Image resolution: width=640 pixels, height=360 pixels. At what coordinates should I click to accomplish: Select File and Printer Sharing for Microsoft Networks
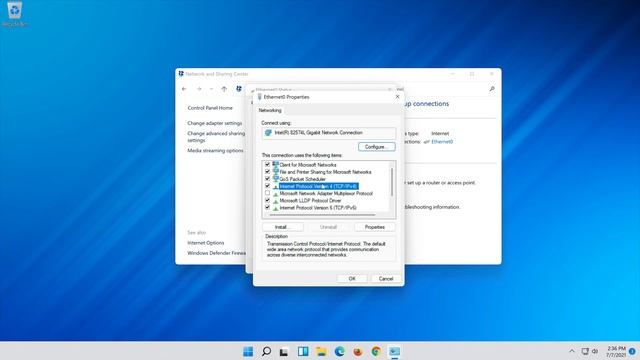[325, 172]
